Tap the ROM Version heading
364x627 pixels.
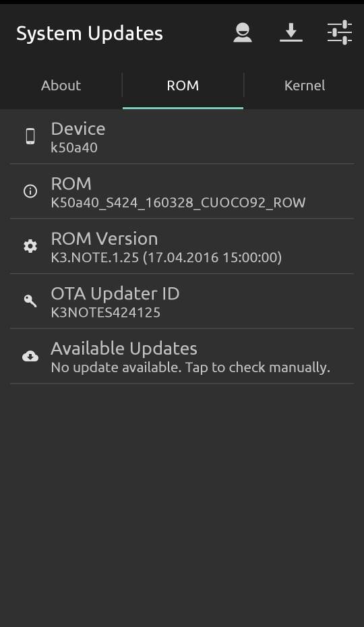point(104,239)
